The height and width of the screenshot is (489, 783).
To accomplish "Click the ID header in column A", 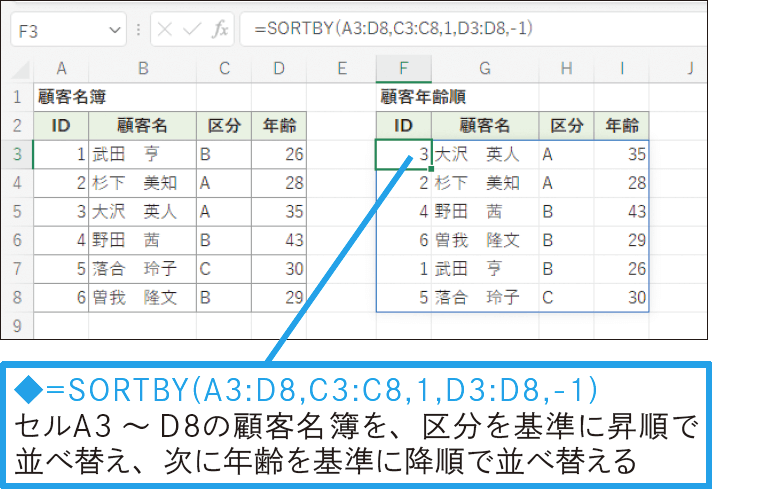I will coord(61,126).
